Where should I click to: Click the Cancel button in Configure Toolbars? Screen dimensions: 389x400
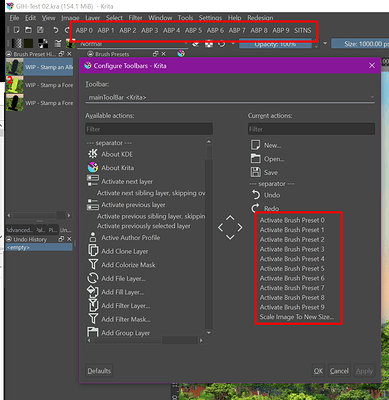(339, 371)
